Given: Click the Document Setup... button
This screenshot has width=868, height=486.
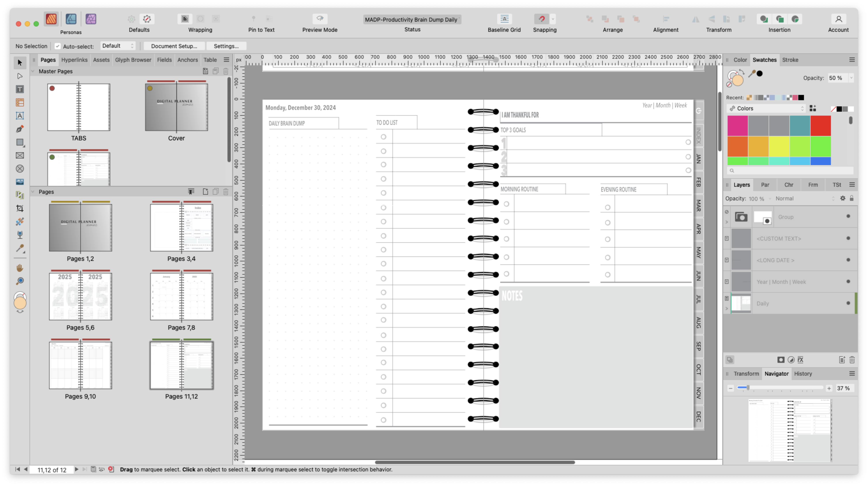Looking at the screenshot, I should point(174,46).
